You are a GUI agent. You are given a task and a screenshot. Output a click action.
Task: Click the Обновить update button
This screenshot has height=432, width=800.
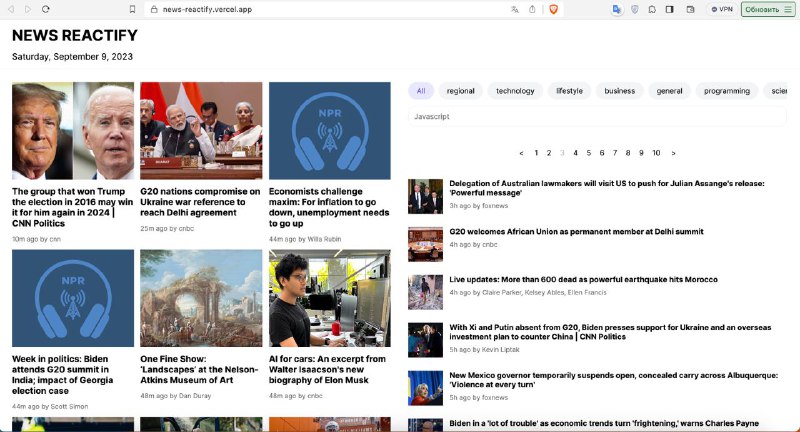768,9
